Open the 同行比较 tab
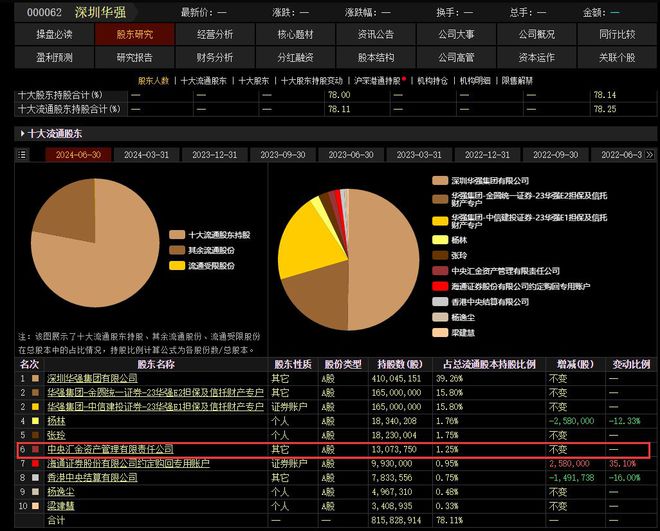660x531 pixels. pos(617,34)
